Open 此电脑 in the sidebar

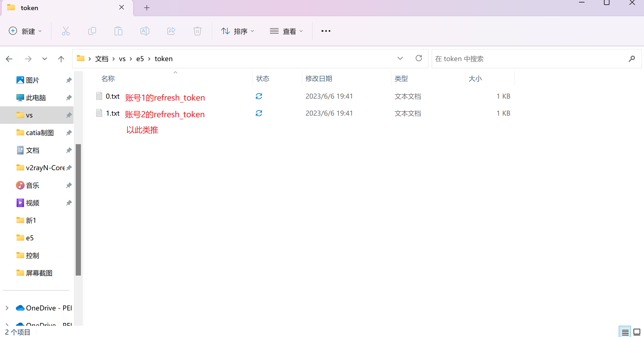(x=36, y=98)
